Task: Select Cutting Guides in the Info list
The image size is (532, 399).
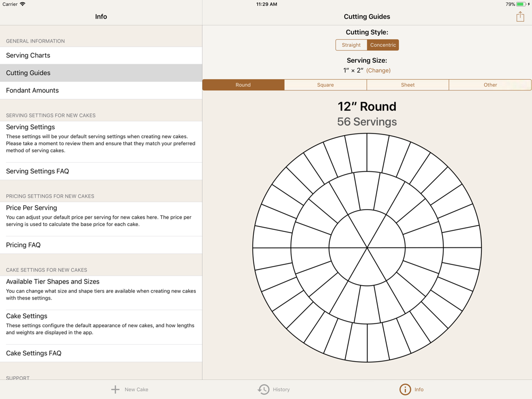Action: pyautogui.click(x=101, y=73)
